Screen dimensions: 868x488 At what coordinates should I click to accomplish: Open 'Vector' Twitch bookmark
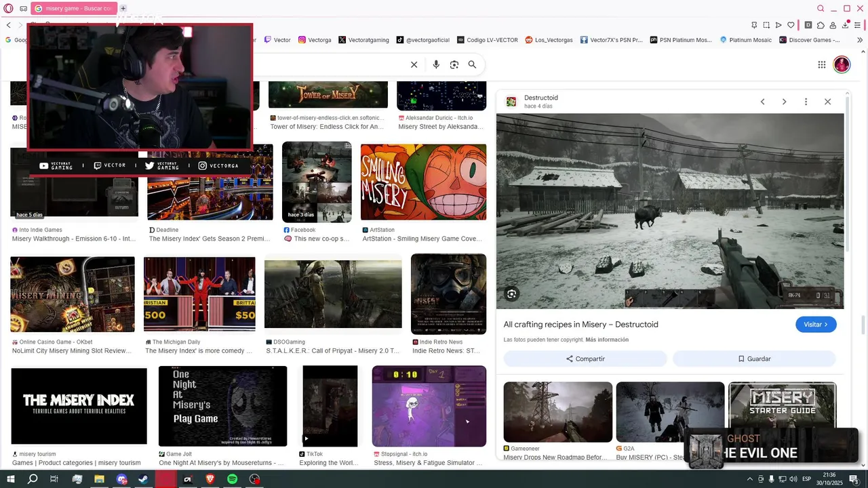click(x=278, y=40)
